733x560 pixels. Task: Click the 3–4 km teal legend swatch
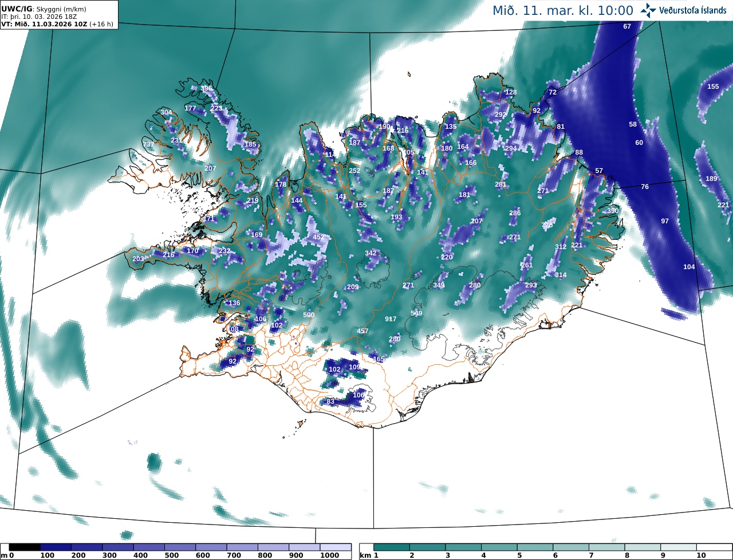click(463, 547)
